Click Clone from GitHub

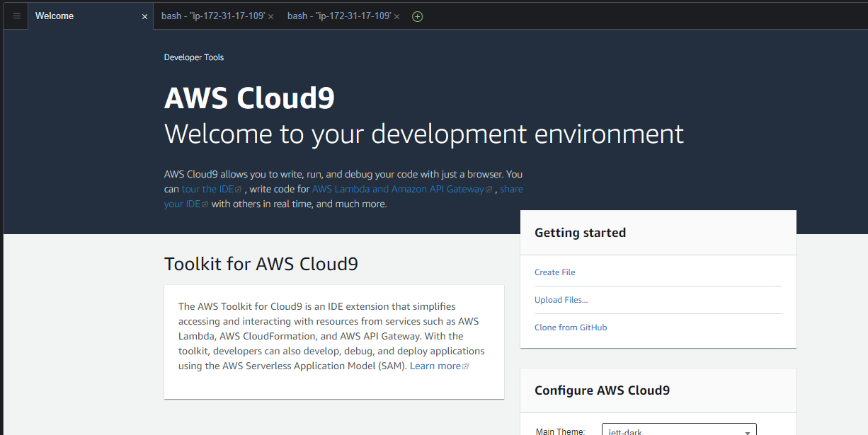pos(571,327)
